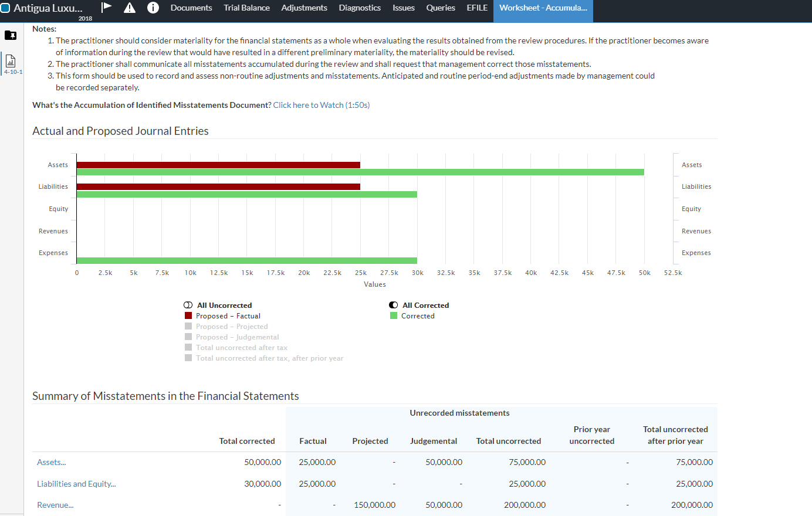
Task: Open the folder icon in left sidebar
Action: [x=11, y=35]
